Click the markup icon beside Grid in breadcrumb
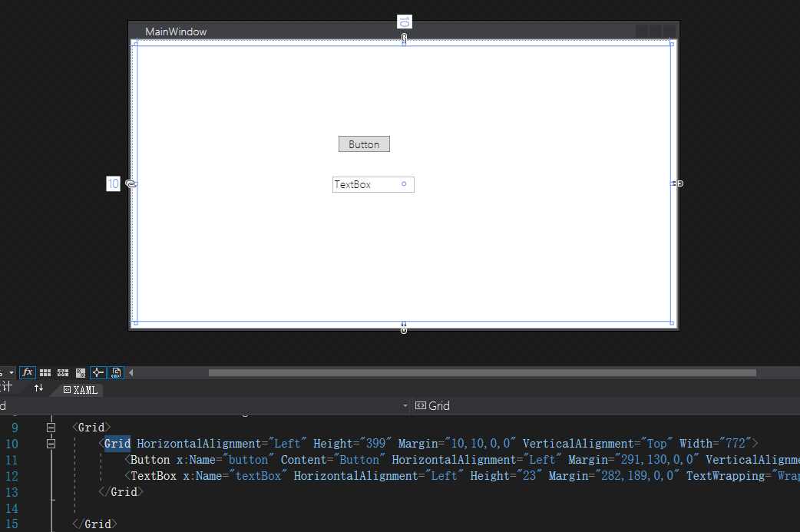Screen dimensions: 800x532 point(419,405)
